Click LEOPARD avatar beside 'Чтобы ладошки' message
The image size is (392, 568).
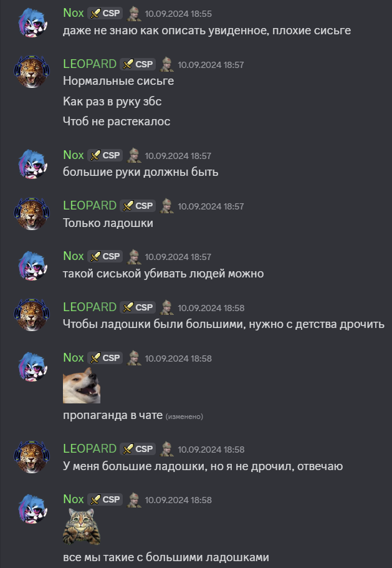click(32, 315)
